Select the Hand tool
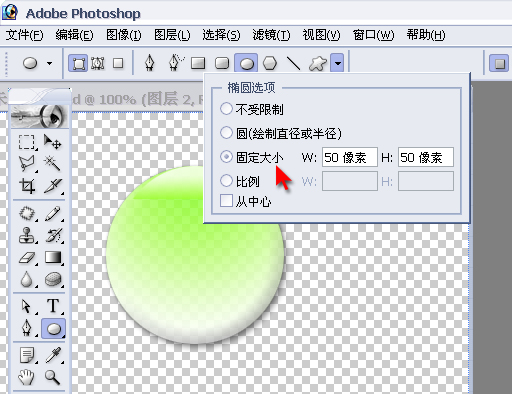 click(x=26, y=377)
